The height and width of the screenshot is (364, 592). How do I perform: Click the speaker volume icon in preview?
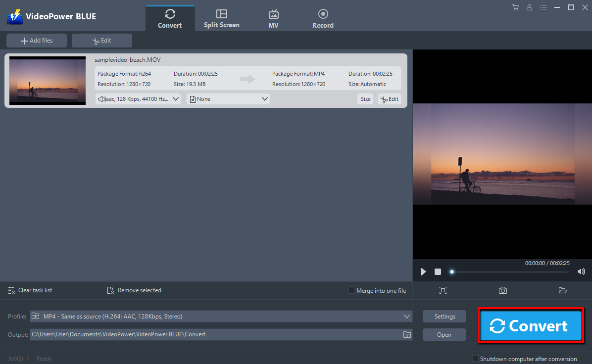pyautogui.click(x=581, y=272)
